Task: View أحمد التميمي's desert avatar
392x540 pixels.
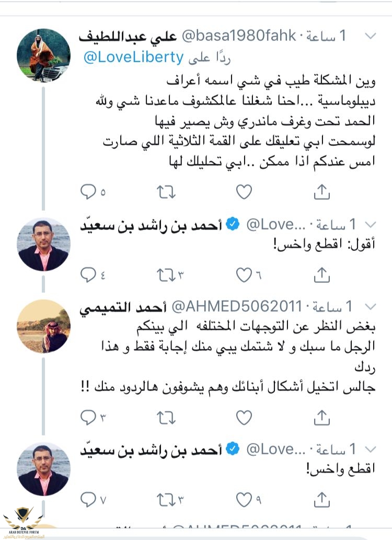Action: (x=43, y=325)
